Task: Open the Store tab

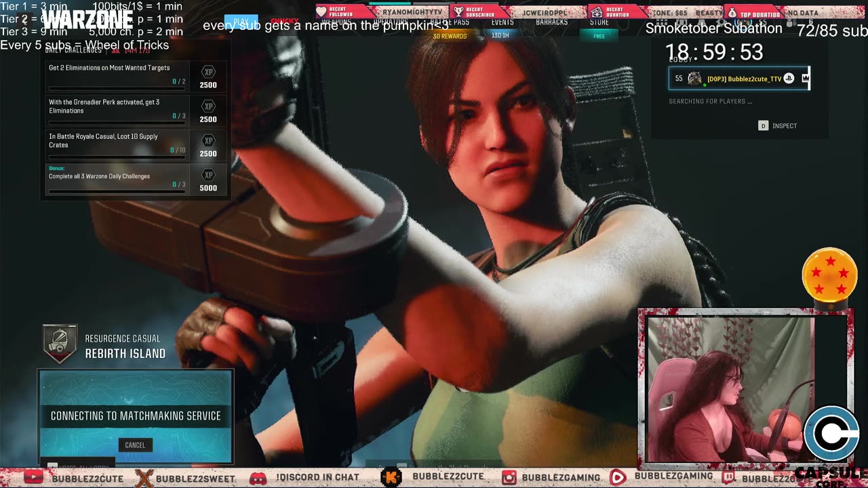Action: point(599,22)
